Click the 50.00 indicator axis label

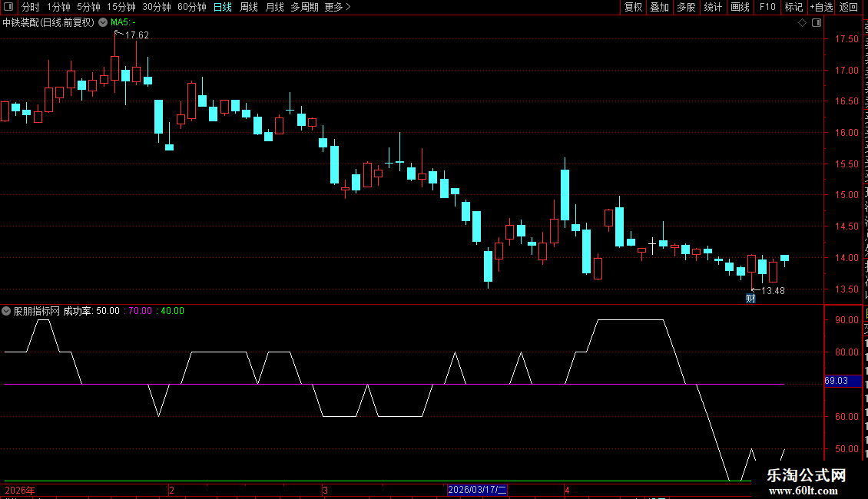[846, 449]
